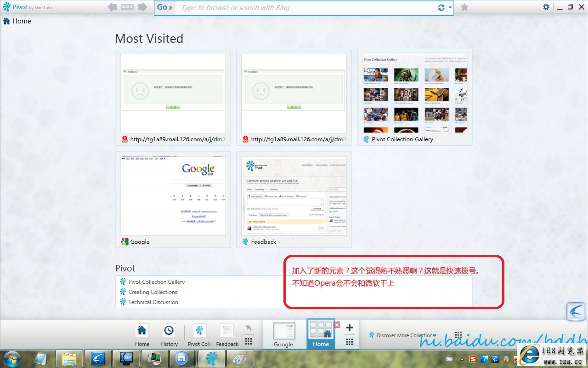Image resolution: width=588 pixels, height=368 pixels.
Task: Click the back navigation arrow
Action: [x=112, y=7]
